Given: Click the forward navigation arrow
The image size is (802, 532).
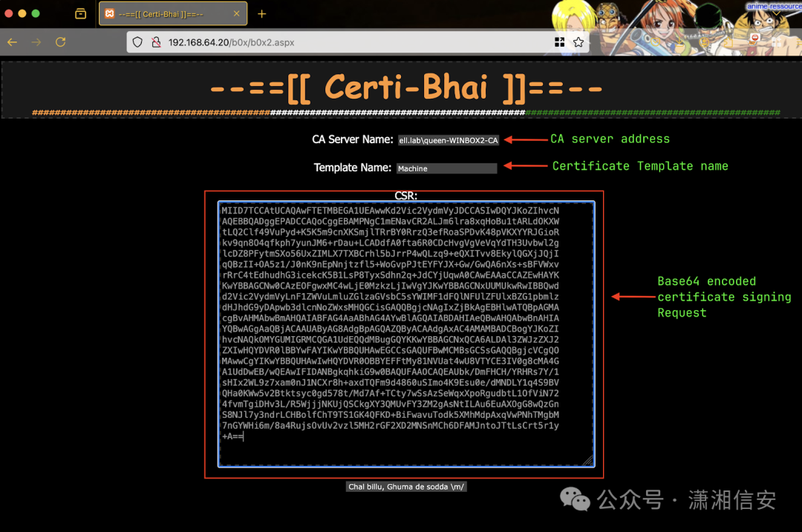Looking at the screenshot, I should coord(36,42).
